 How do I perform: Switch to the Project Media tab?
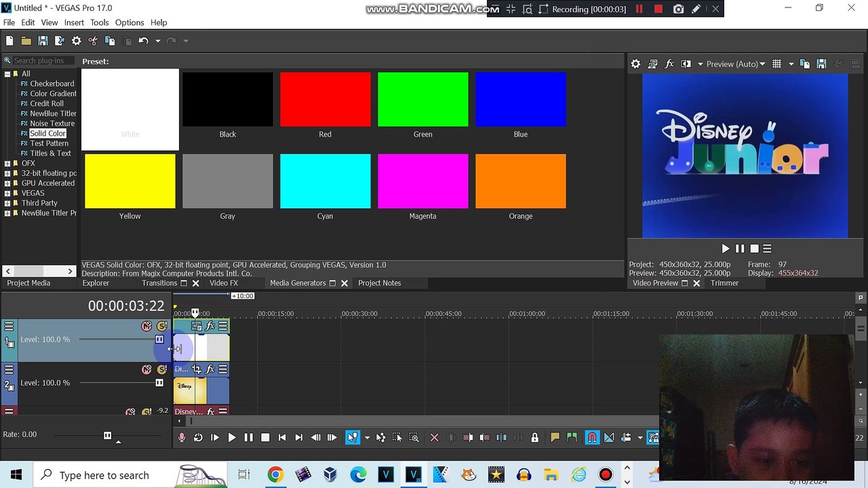[x=28, y=283]
